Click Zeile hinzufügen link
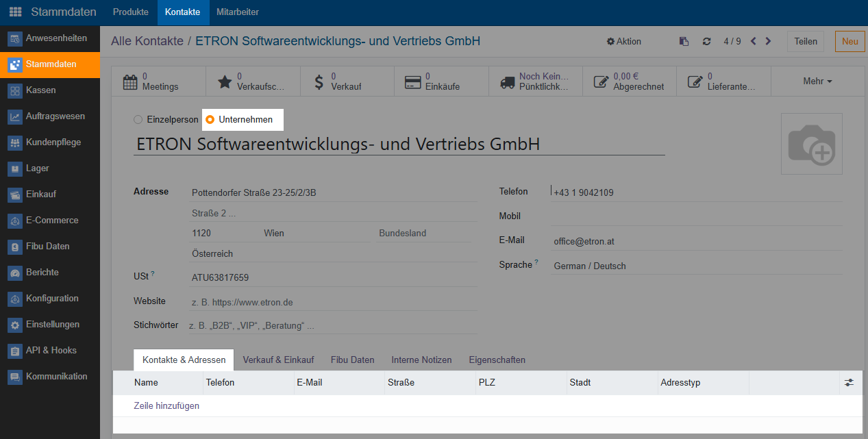868x439 pixels. click(x=166, y=406)
